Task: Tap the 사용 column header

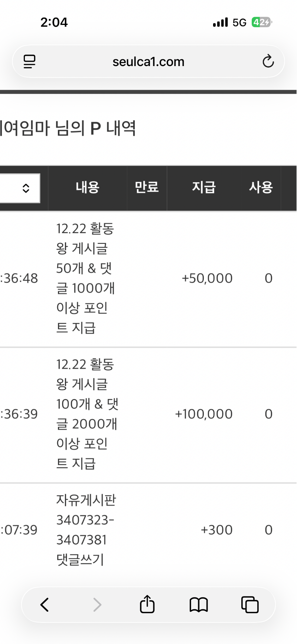Action: [261, 187]
